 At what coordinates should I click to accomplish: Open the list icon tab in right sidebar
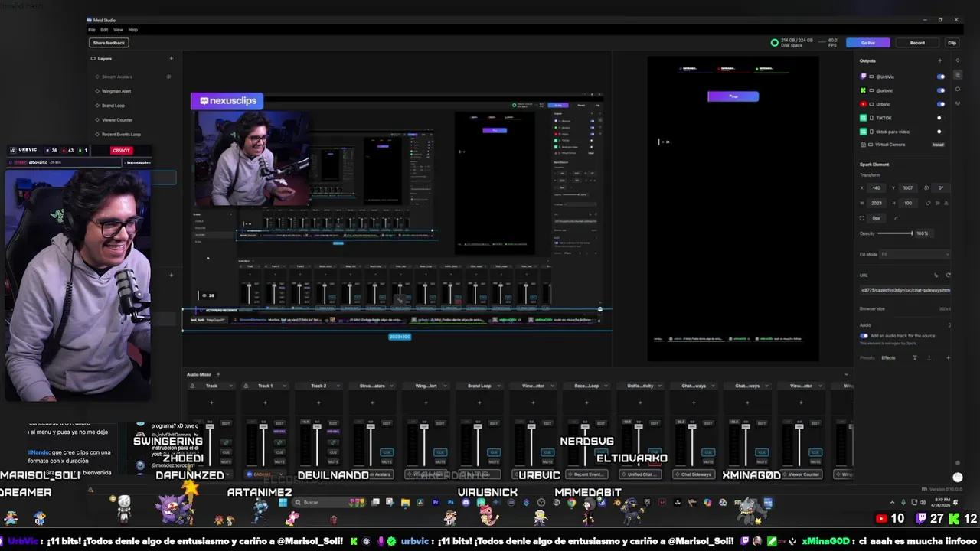point(957,75)
